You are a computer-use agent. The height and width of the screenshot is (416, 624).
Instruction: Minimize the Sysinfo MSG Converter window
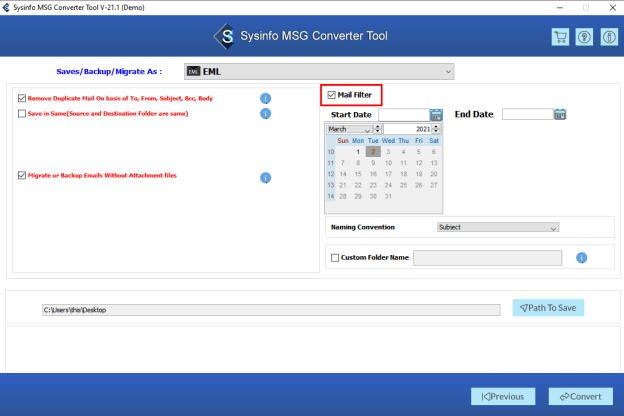point(560,8)
